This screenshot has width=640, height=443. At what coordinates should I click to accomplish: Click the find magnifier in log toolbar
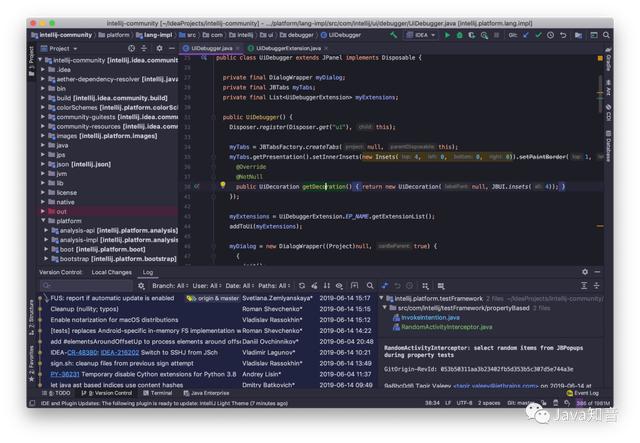tap(370, 286)
